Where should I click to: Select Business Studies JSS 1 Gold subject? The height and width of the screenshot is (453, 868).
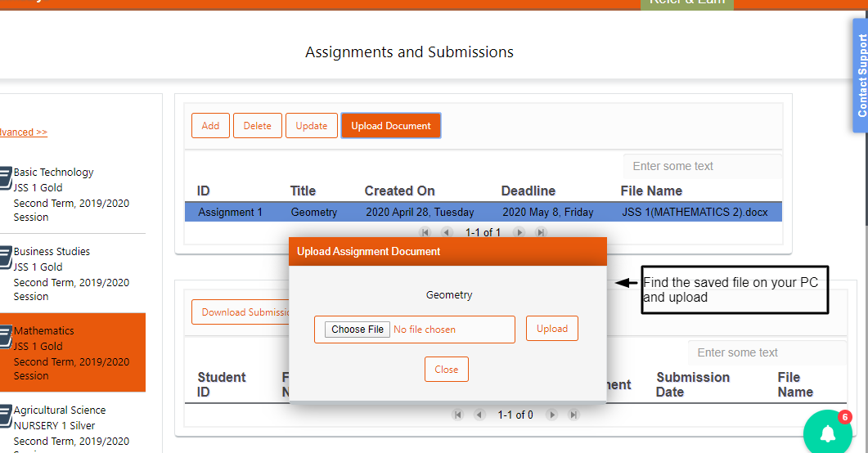point(73,274)
